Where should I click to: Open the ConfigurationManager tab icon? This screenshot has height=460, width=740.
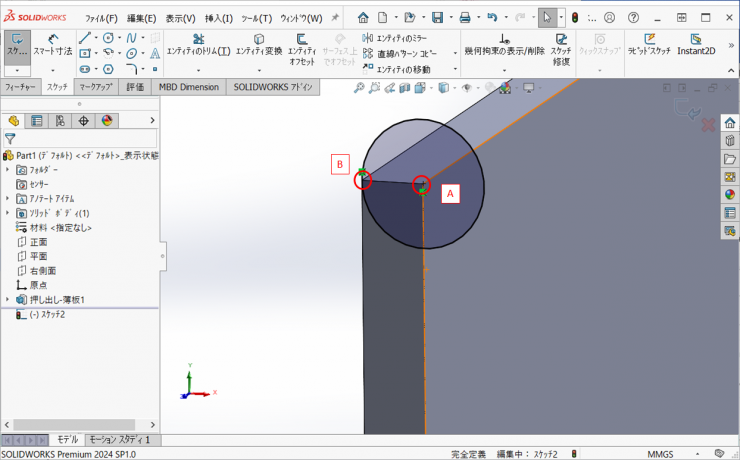(60, 121)
